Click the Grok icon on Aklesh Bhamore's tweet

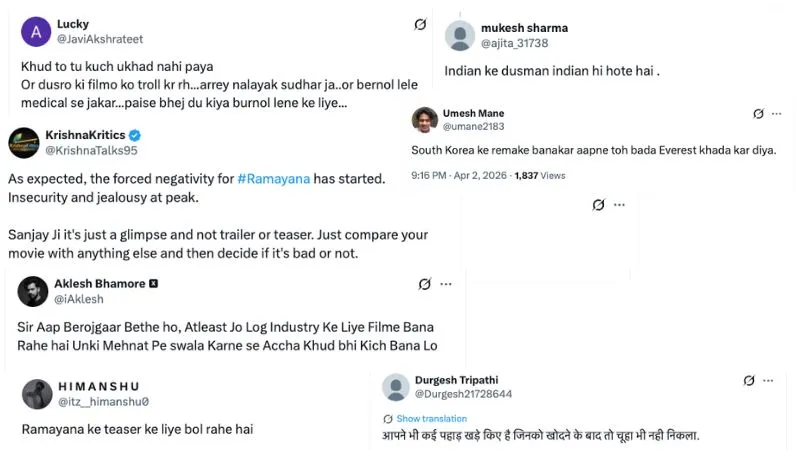coord(425,284)
